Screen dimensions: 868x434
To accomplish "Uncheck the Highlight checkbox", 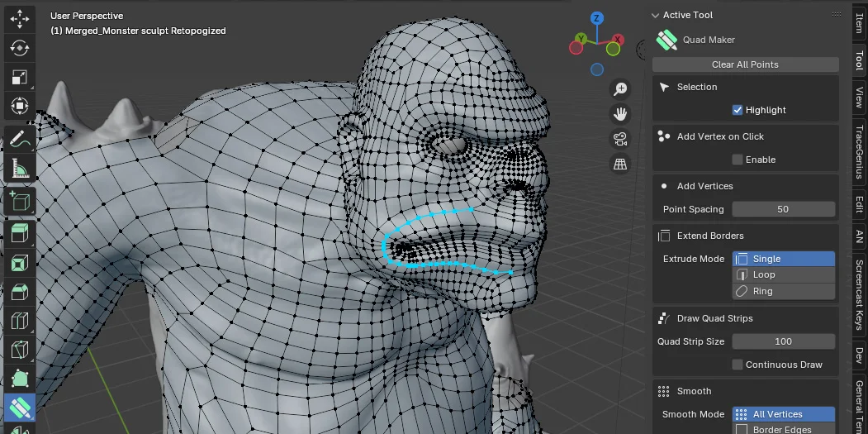I will coord(738,110).
